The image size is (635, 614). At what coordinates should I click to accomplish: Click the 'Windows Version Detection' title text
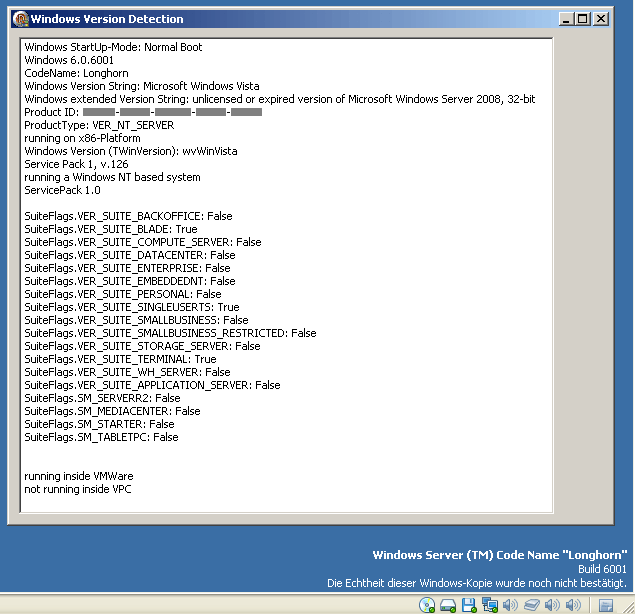pos(107,19)
